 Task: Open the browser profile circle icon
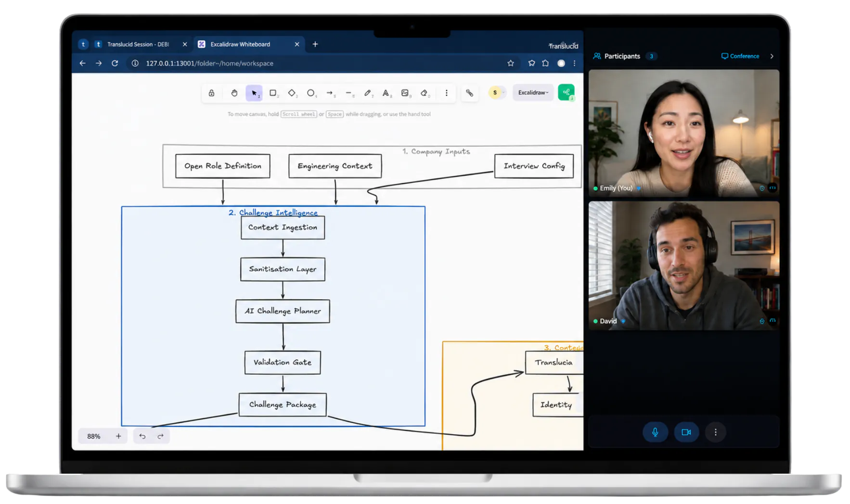[x=561, y=63]
